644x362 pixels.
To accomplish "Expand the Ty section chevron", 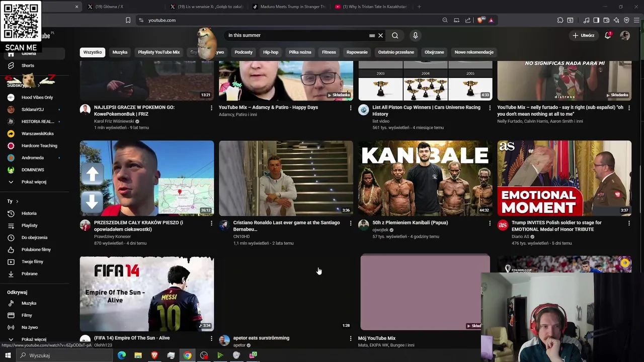I will click(x=17, y=201).
